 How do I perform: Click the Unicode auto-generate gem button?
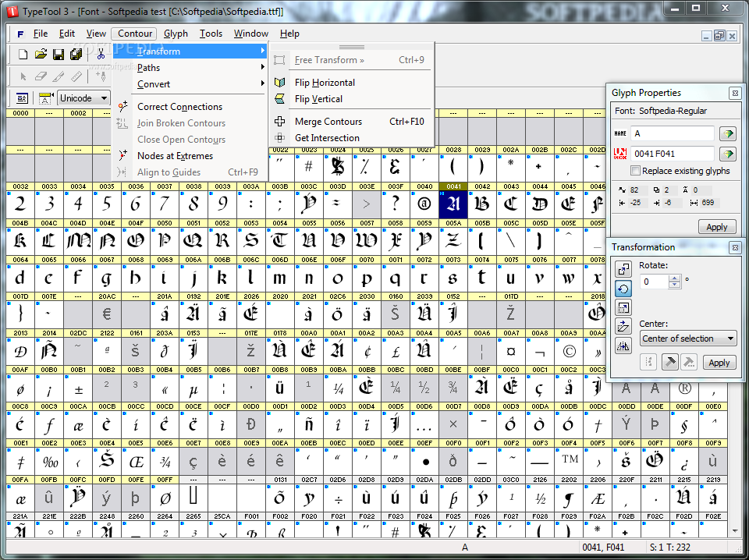pyautogui.click(x=728, y=154)
